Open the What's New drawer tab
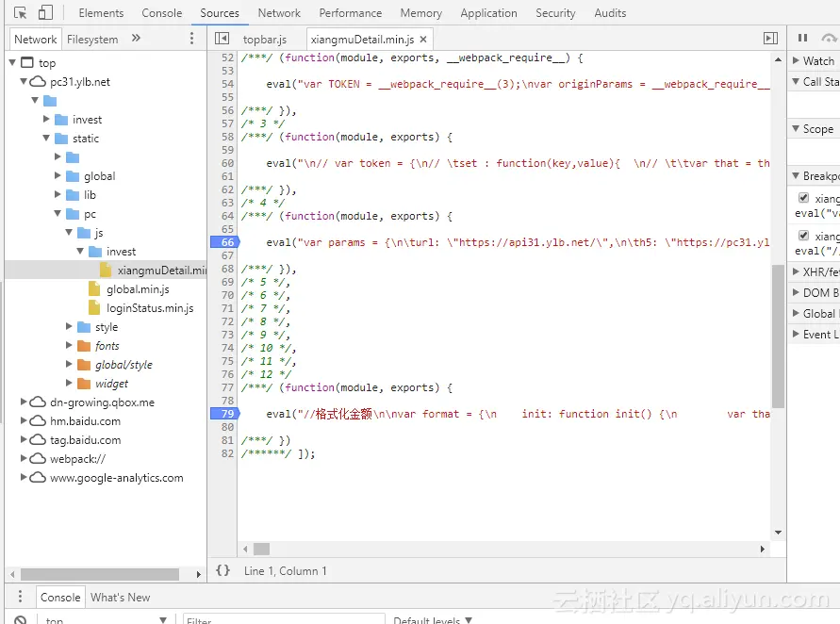The height and width of the screenshot is (624, 840). (120, 597)
